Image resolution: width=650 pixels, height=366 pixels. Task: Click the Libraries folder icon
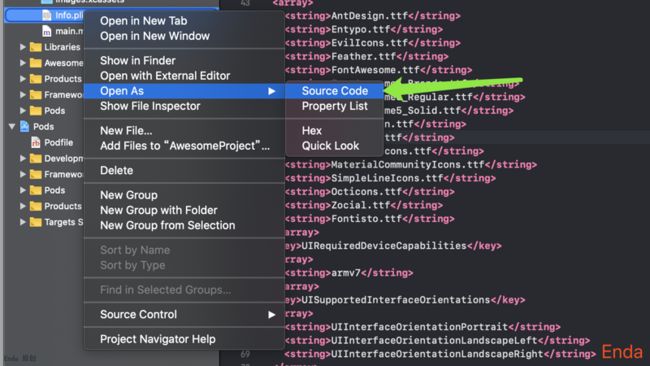coord(36,47)
